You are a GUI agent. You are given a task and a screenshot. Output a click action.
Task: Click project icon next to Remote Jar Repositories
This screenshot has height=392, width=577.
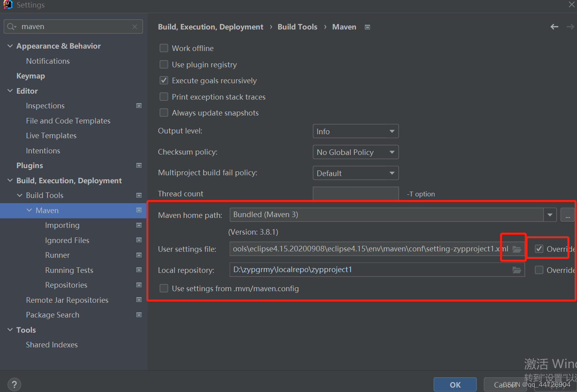pos(139,300)
